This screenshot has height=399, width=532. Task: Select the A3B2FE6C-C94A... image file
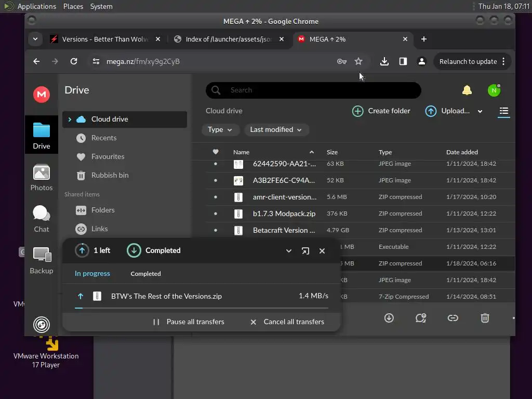(x=360, y=180)
